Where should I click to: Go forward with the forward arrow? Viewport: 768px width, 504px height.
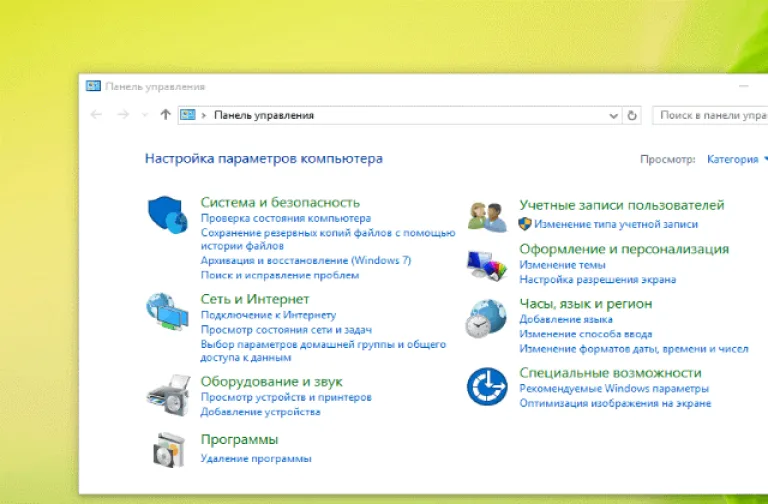click(x=123, y=115)
